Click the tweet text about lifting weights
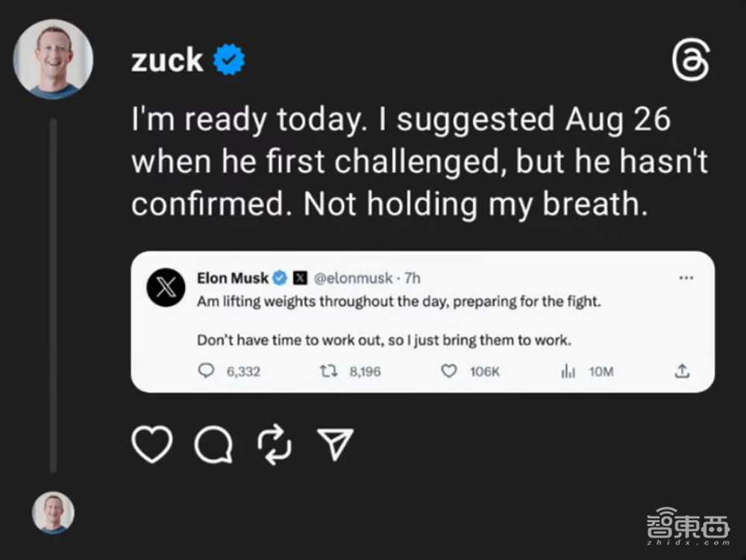This screenshot has height=560, width=746. tap(398, 302)
